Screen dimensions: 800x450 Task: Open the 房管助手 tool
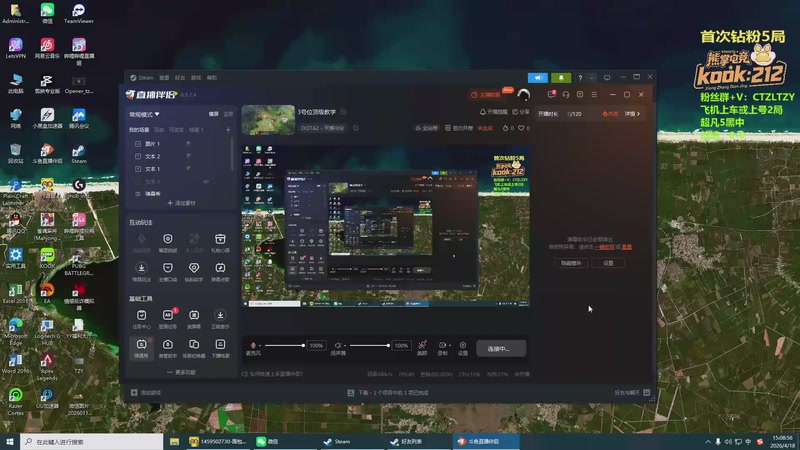168,348
